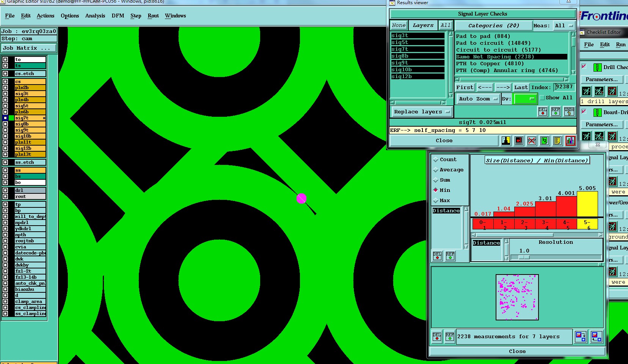628x364 pixels.
Task: Click histogram horizontal scroll right arrow
Action: click(600, 235)
